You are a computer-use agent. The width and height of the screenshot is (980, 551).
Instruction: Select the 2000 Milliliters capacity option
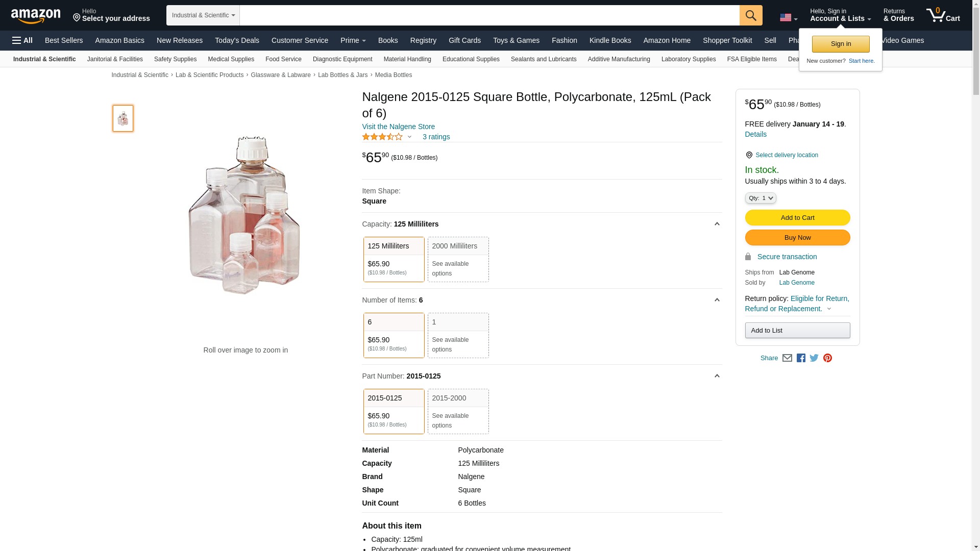click(x=458, y=259)
